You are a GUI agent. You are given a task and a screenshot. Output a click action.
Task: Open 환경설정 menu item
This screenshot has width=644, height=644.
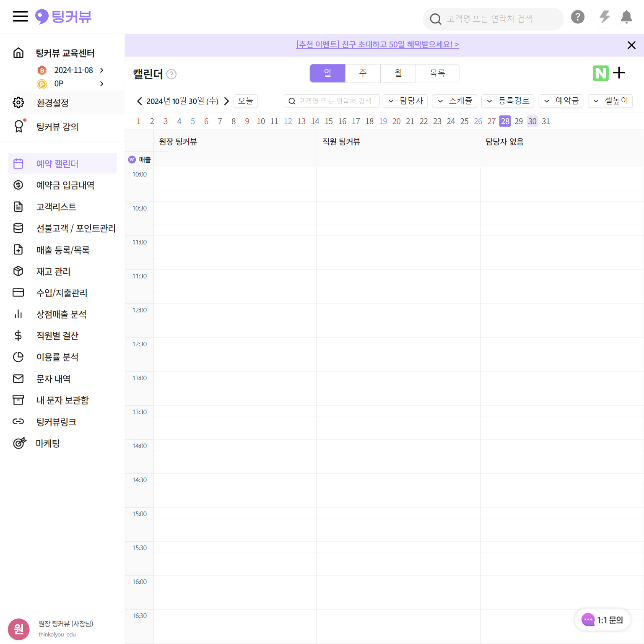tap(68, 102)
